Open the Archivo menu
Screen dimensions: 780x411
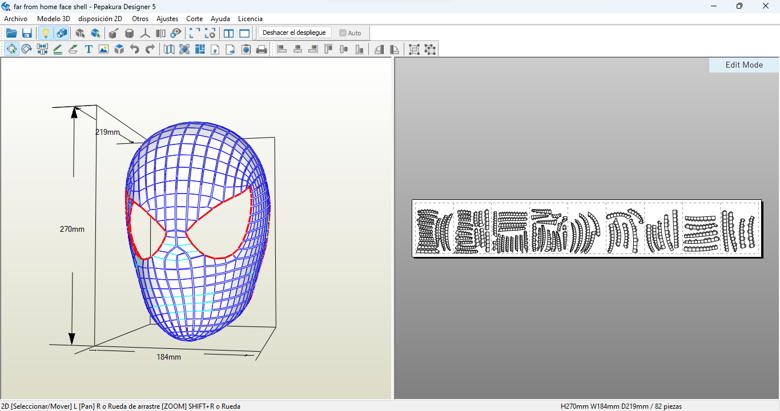click(15, 18)
